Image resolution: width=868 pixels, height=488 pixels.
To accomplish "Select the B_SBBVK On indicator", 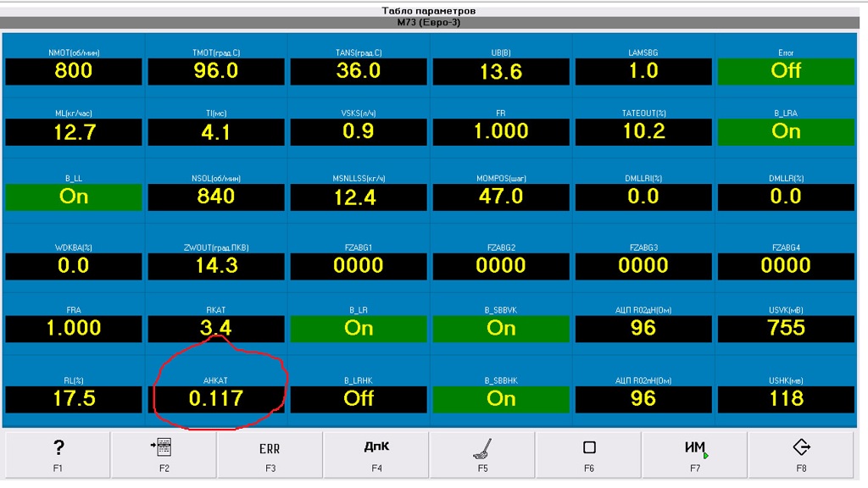I will 501,329.
